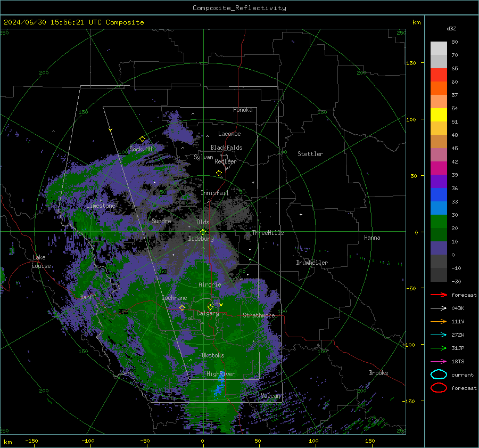Click the slate purple 0-10 dBZ swatch

tap(439, 248)
